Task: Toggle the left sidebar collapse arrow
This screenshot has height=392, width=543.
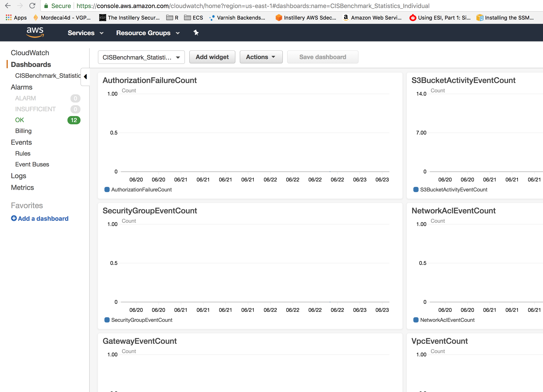Action: pyautogui.click(x=85, y=76)
